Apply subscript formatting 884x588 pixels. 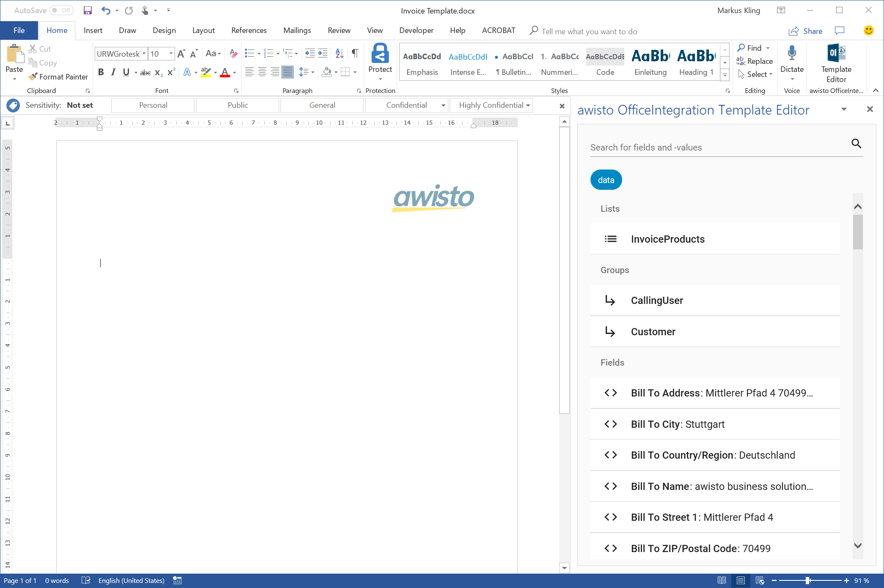(159, 73)
